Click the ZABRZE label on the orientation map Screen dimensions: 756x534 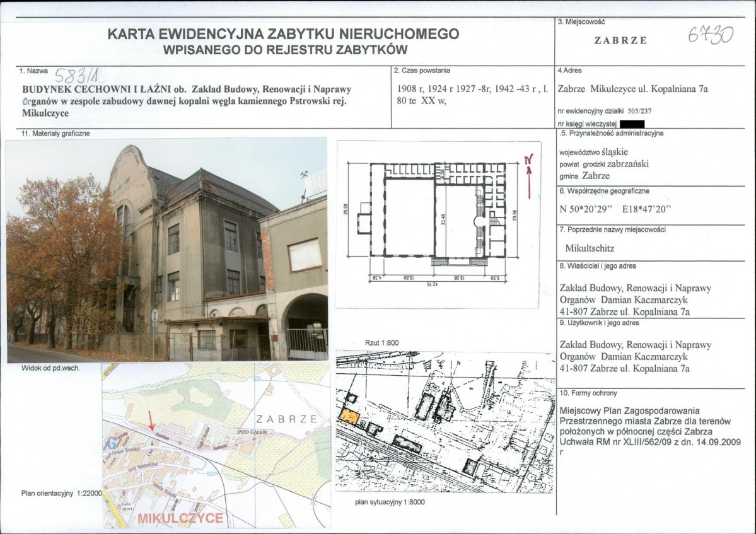tap(286, 419)
